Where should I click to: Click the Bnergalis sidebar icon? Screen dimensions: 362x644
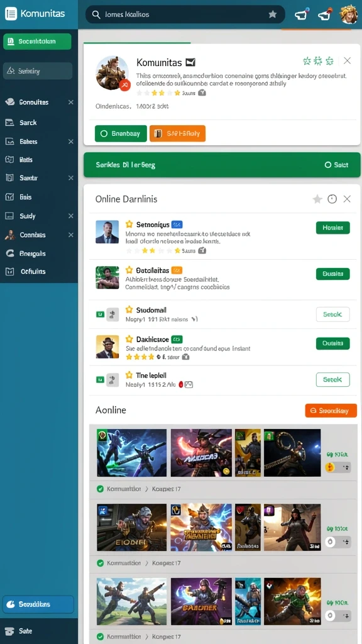[9, 253]
